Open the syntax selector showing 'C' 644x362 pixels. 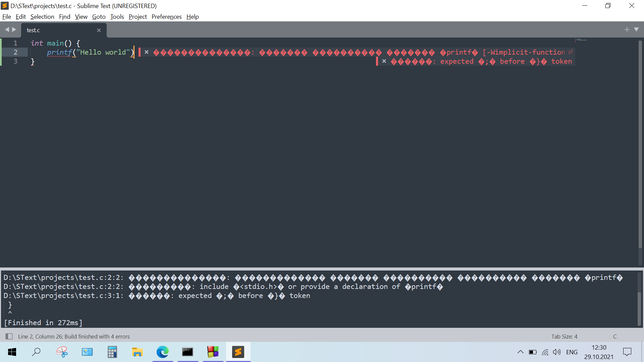615,336
